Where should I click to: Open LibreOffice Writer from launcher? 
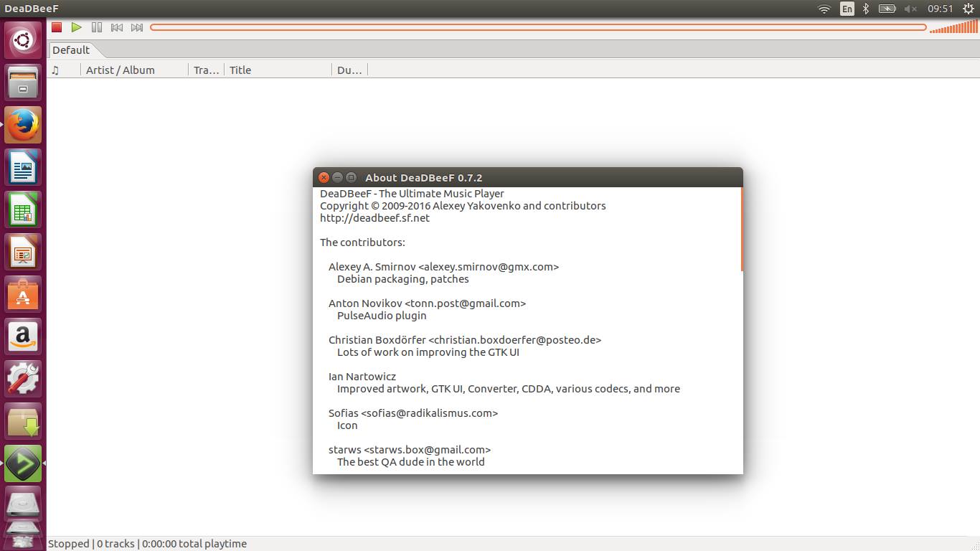coord(23,167)
